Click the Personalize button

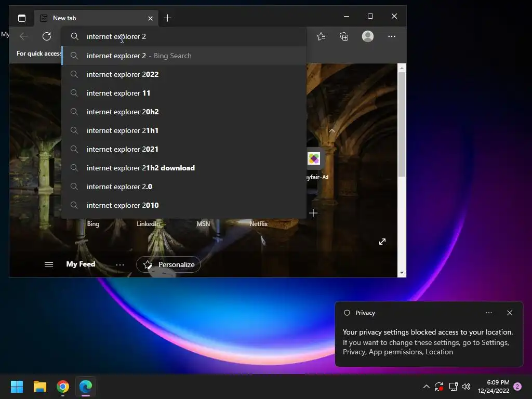pyautogui.click(x=168, y=264)
